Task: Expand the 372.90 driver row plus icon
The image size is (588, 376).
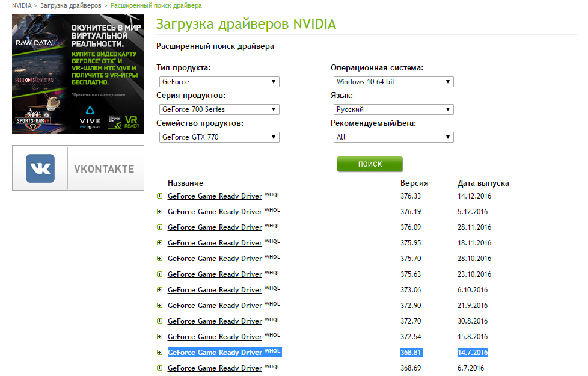Action: click(x=160, y=306)
